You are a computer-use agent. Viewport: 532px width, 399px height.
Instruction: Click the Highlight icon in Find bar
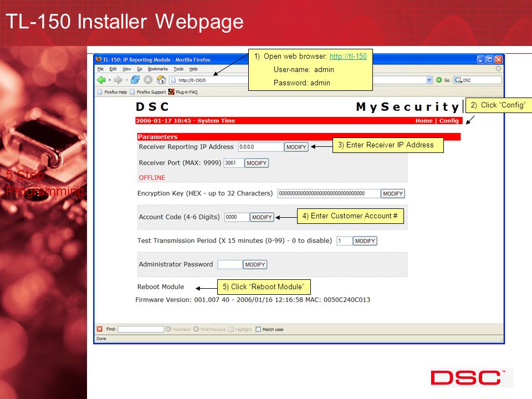231,329
